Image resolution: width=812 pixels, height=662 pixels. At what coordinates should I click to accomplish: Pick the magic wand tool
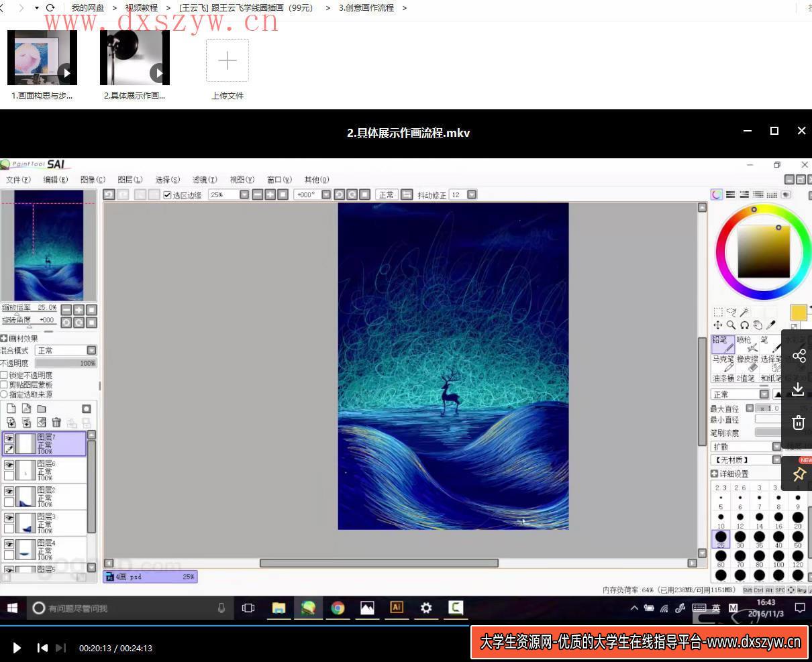(745, 312)
